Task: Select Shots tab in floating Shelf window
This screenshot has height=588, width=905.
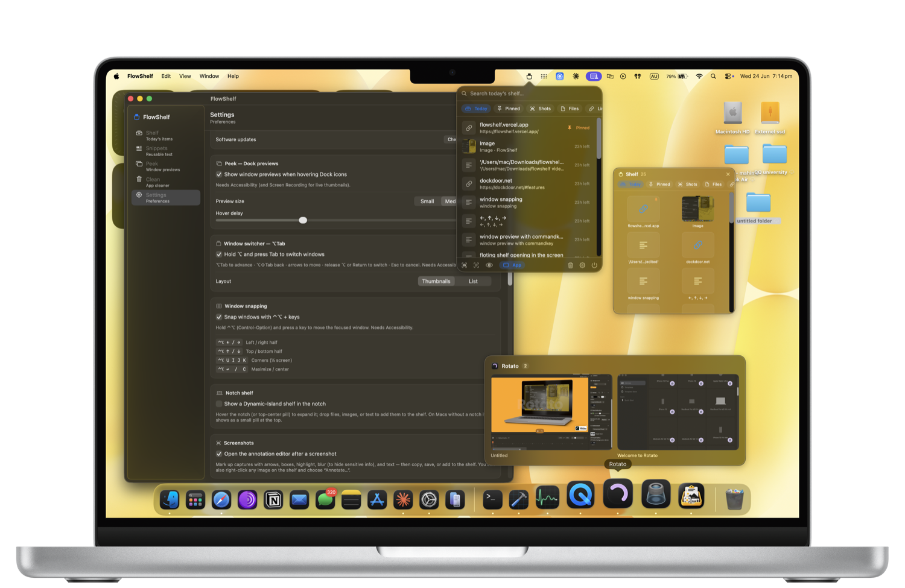Action: point(688,185)
